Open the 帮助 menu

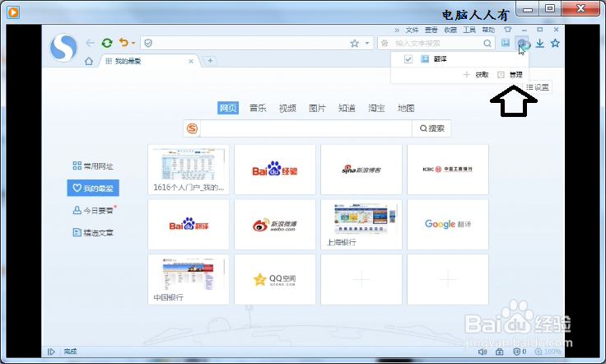488,30
